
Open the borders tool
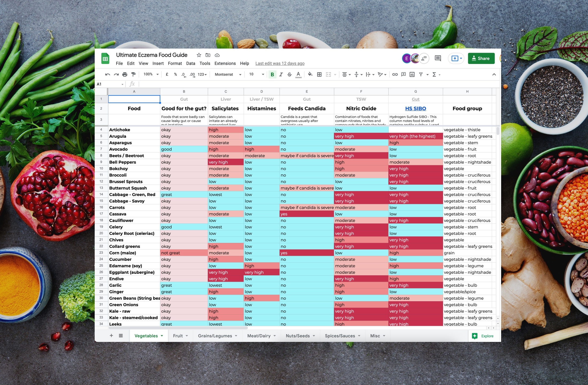319,75
